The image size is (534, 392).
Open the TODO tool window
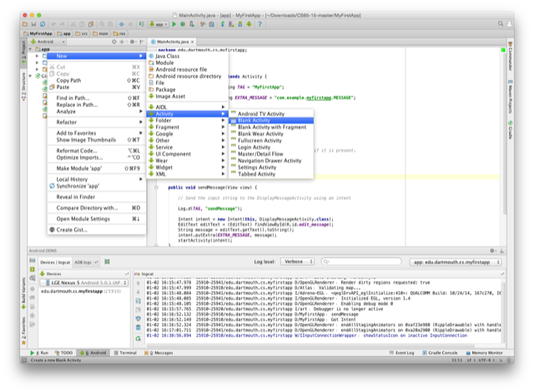click(x=64, y=353)
